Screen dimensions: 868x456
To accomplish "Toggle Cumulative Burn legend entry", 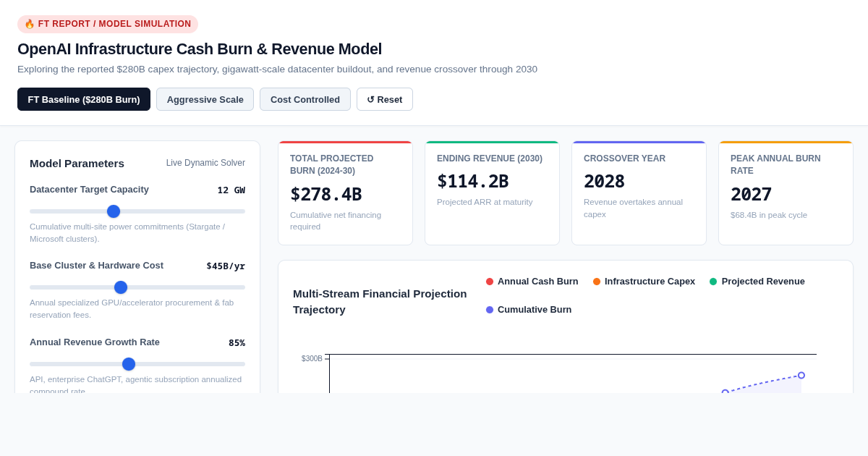I will pyautogui.click(x=529, y=310).
